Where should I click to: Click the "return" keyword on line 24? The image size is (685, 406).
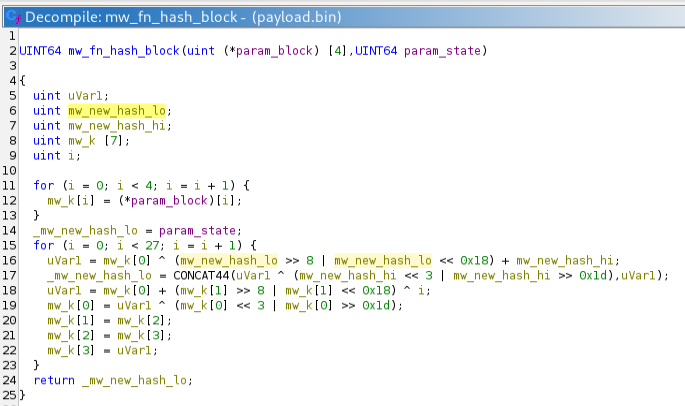[54, 380]
